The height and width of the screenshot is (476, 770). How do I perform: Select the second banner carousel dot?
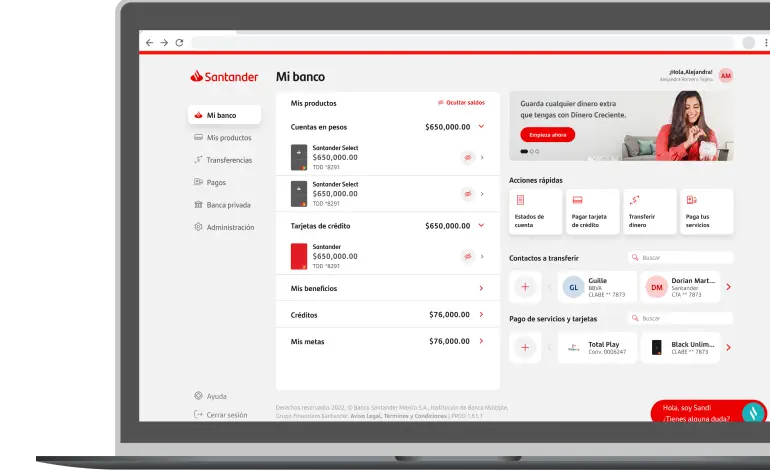click(x=532, y=151)
